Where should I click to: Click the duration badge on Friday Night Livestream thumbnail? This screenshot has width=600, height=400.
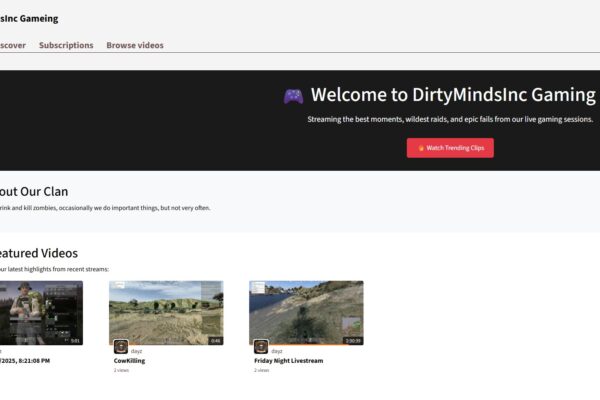(x=353, y=340)
